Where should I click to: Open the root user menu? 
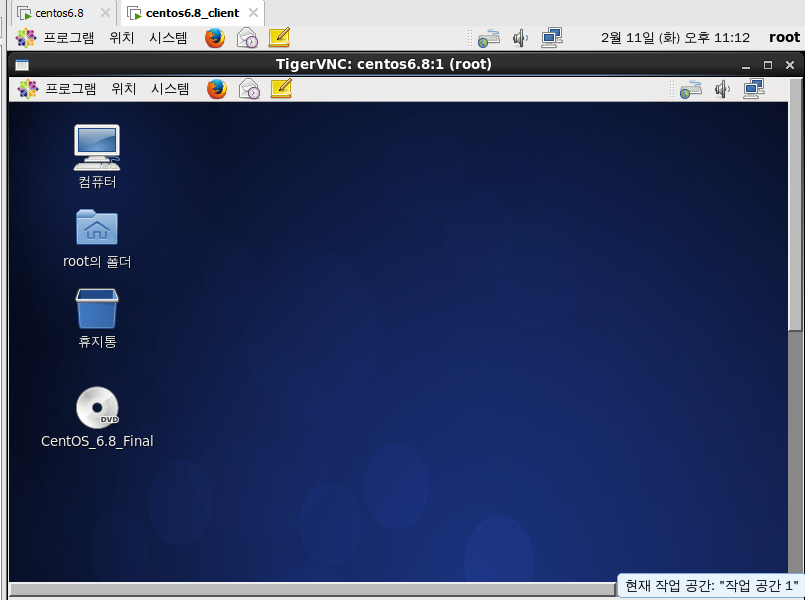(784, 37)
